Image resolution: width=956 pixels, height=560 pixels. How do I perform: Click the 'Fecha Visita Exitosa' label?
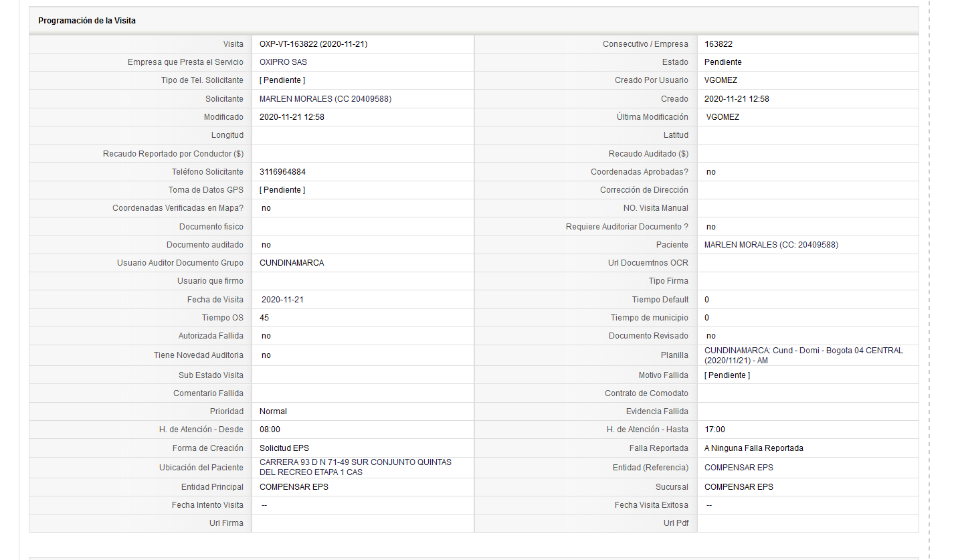[x=652, y=505]
